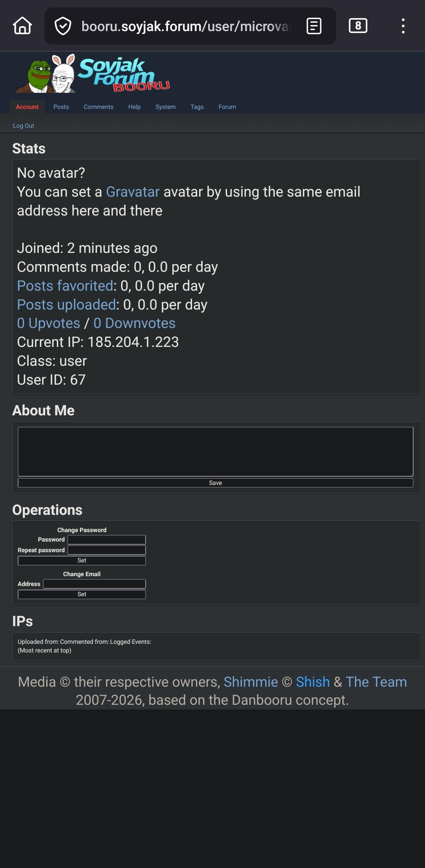View the 0 Downvotes link

coord(135,323)
